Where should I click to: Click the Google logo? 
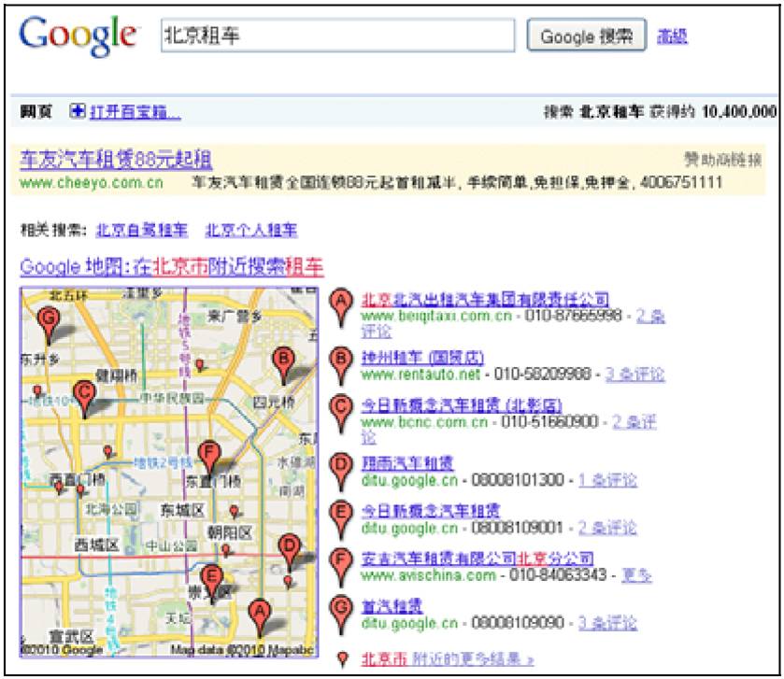click(78, 35)
